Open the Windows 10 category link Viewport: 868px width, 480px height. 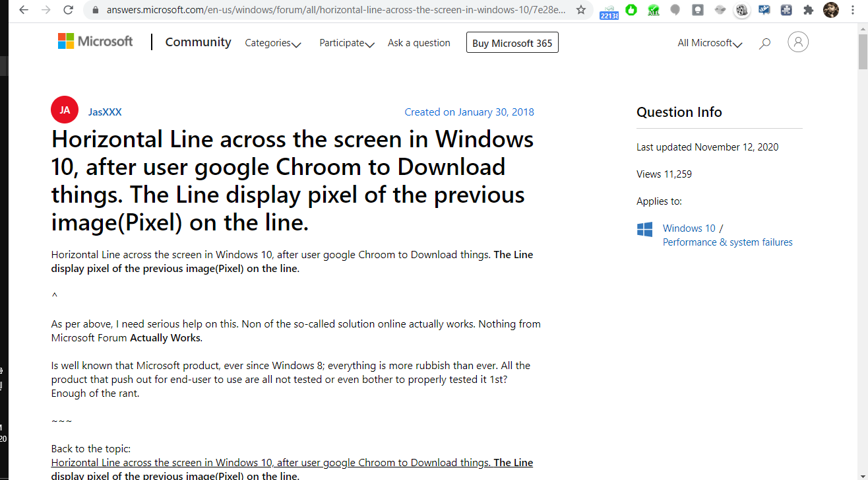tap(689, 228)
